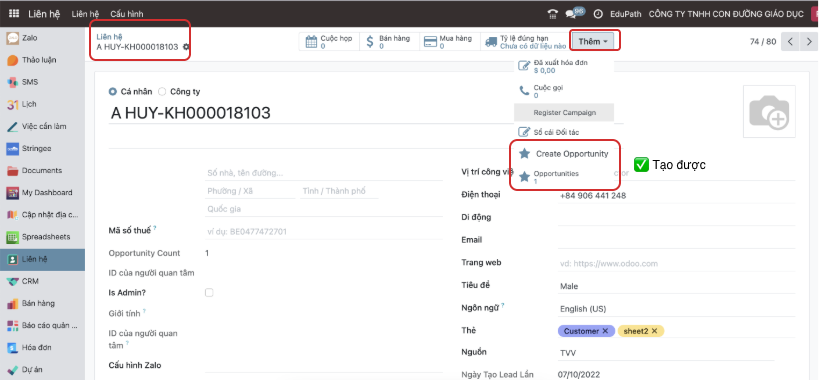The image size is (819, 380).
Task: Open Thảo luận app in sidebar
Action: [42, 60]
